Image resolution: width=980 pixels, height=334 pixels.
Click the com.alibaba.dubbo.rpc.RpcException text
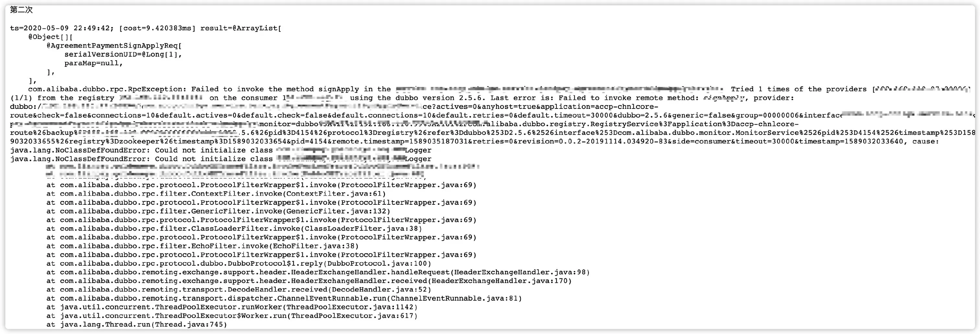click(x=107, y=89)
